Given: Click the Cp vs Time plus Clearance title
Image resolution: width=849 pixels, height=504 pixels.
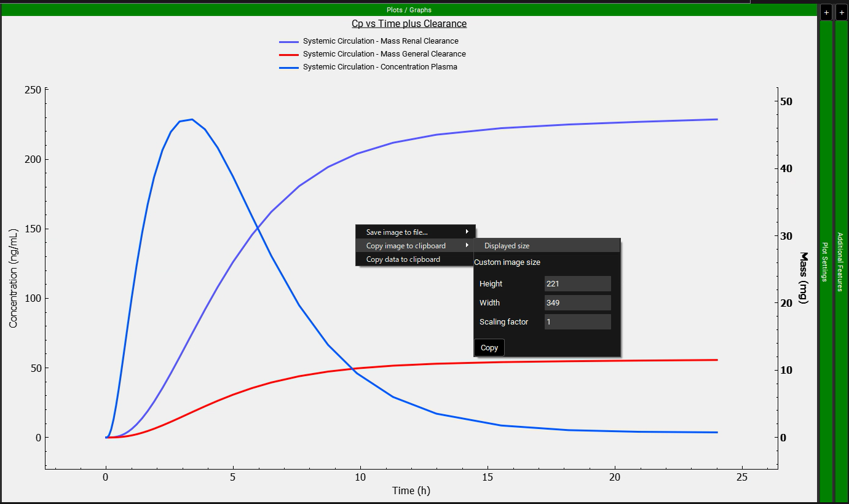Looking at the screenshot, I should pyautogui.click(x=409, y=24).
